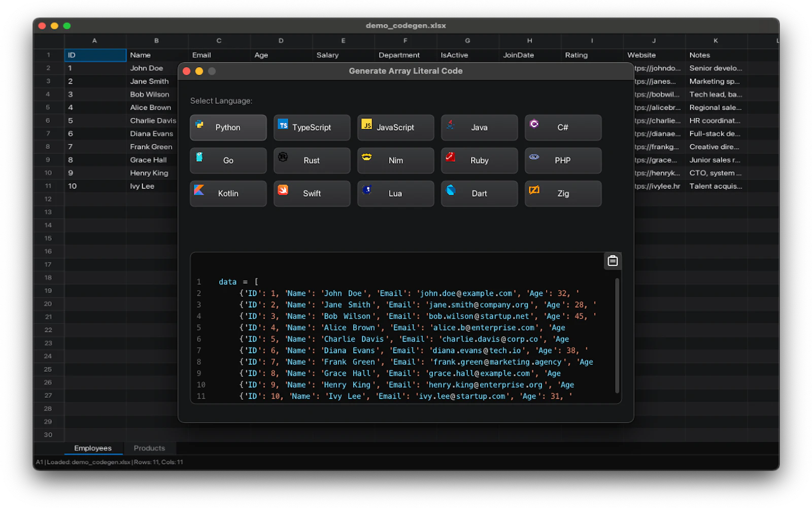This screenshot has width=812, height=508.
Task: Click the Kotlin logo icon
Action: pyautogui.click(x=199, y=190)
